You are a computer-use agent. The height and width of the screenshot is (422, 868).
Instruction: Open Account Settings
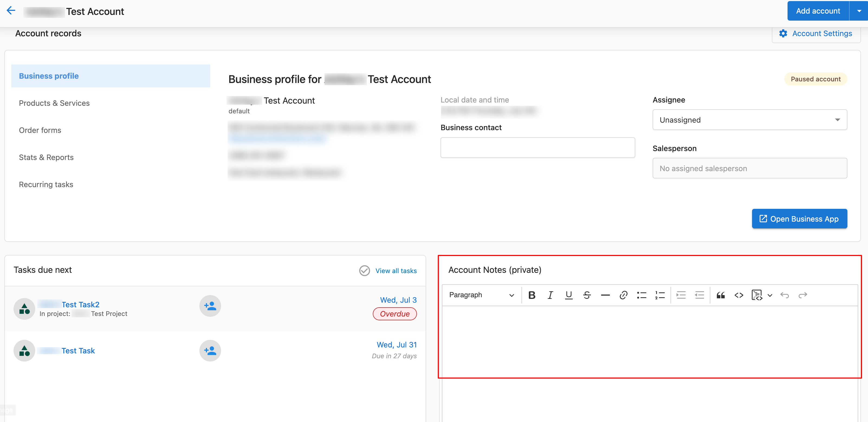[x=816, y=33]
